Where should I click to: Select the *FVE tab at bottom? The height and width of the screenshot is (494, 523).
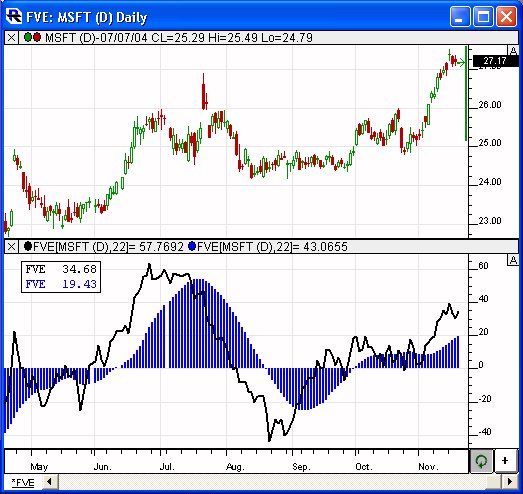pyautogui.click(x=23, y=482)
